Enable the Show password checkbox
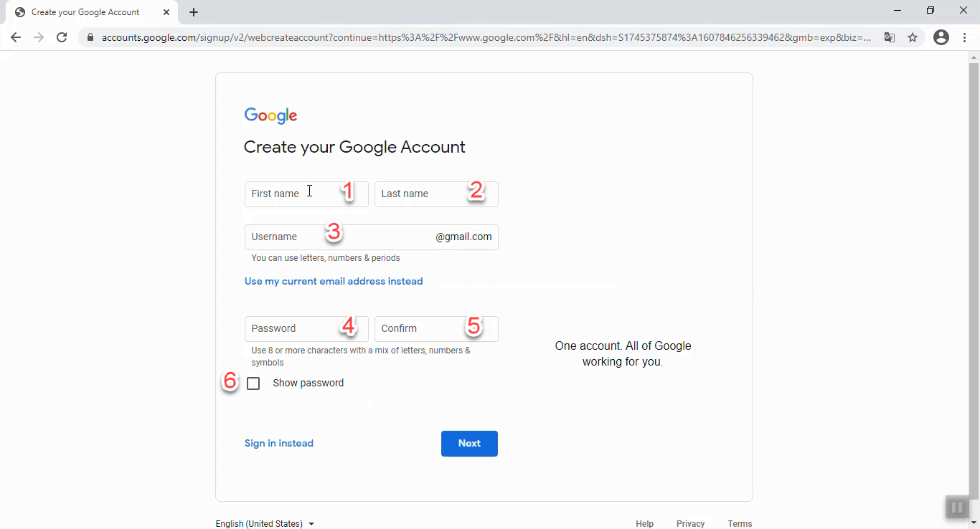 point(253,383)
